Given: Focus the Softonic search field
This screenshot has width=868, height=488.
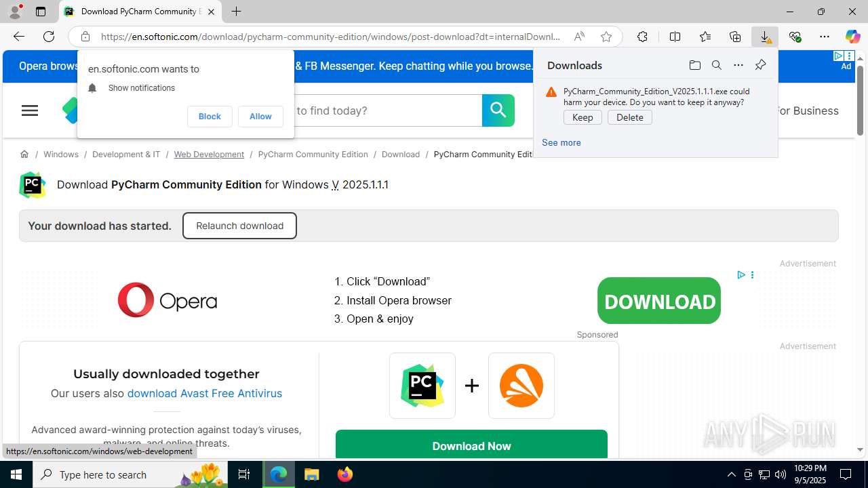Looking at the screenshot, I should (x=387, y=110).
